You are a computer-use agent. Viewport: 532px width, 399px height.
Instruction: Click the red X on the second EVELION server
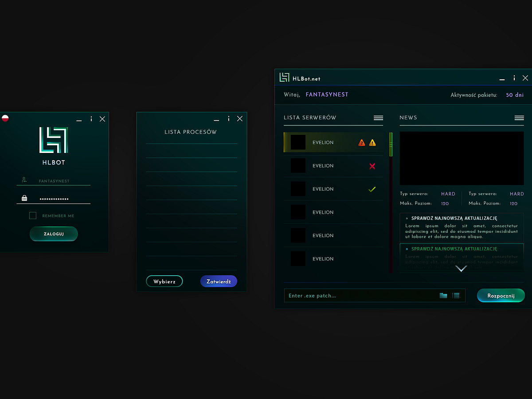click(372, 165)
